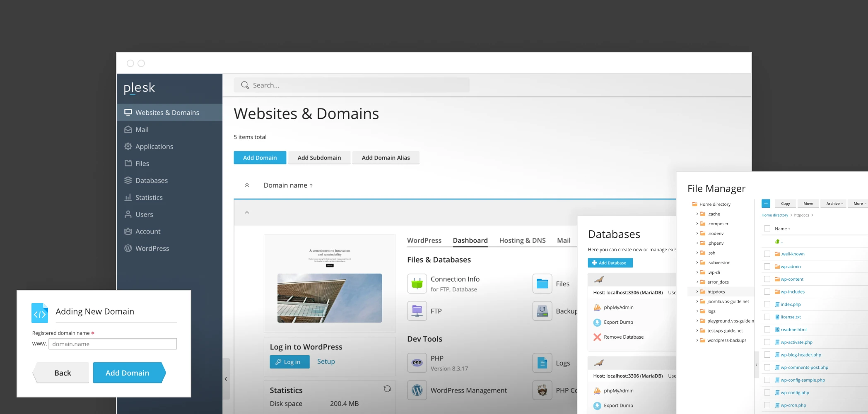Click the registered domain name input field

pos(113,344)
